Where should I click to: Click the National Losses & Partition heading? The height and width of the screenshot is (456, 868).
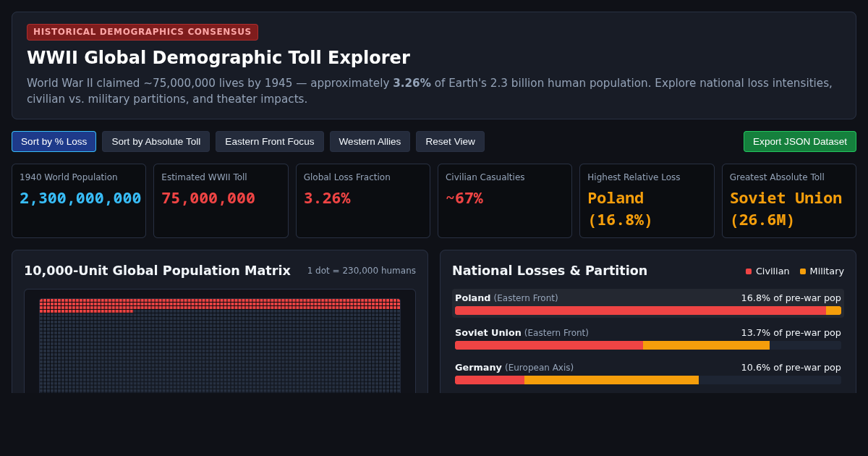[550, 271]
